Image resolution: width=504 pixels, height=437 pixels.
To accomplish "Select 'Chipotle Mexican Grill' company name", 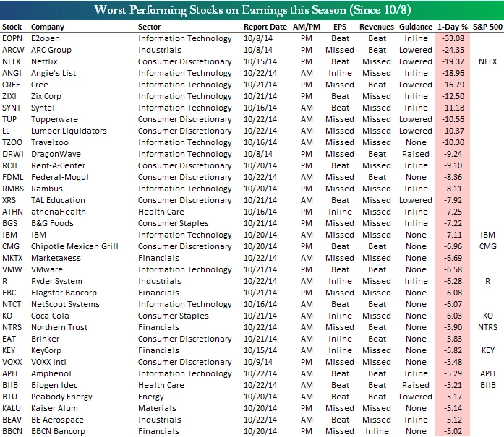I will pyautogui.click(x=74, y=246).
